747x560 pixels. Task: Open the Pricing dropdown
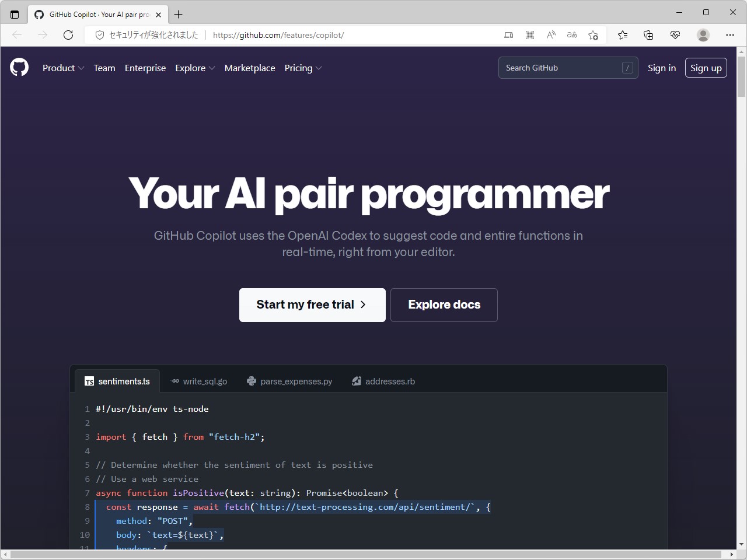[x=303, y=68]
